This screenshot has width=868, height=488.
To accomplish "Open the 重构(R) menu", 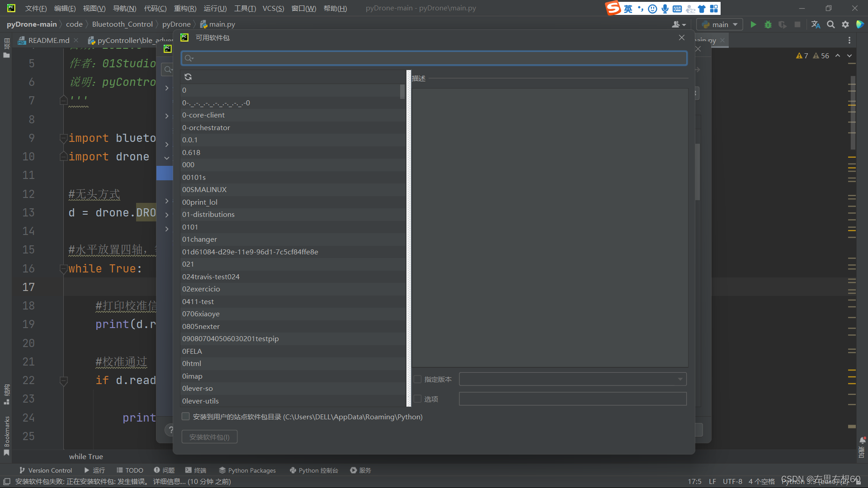I will coord(185,8).
